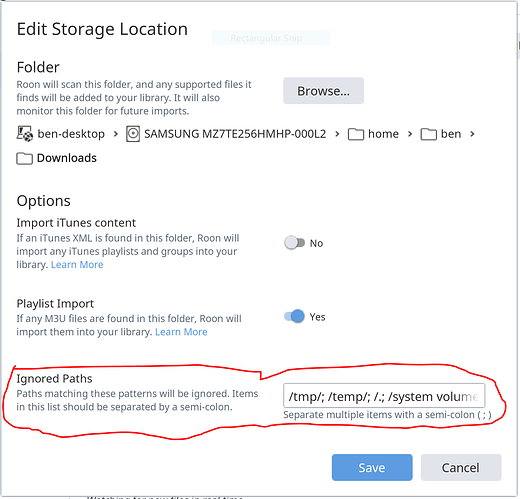Screen dimensions: 520x499
Task: Open Learn More link for iTunes import
Action: [x=77, y=265]
